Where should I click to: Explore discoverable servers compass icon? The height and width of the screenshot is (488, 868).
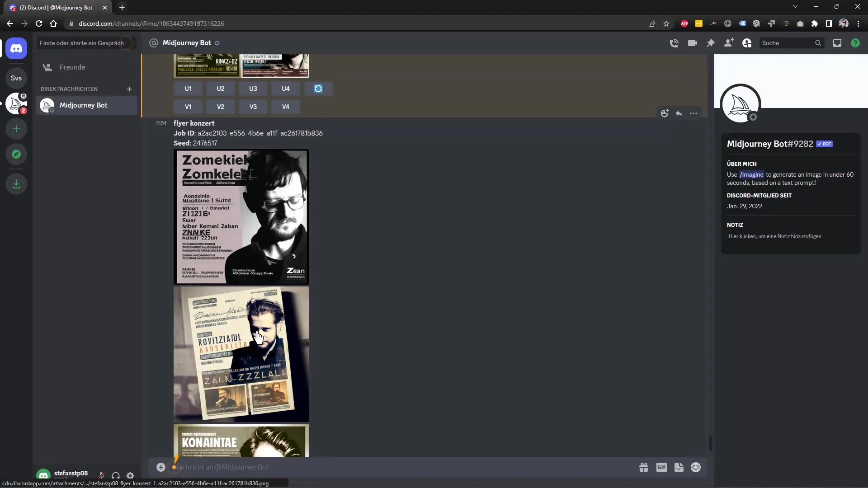click(x=16, y=155)
